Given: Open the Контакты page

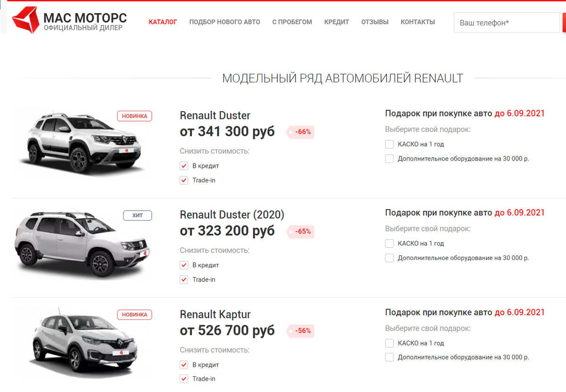Looking at the screenshot, I should tap(417, 22).
